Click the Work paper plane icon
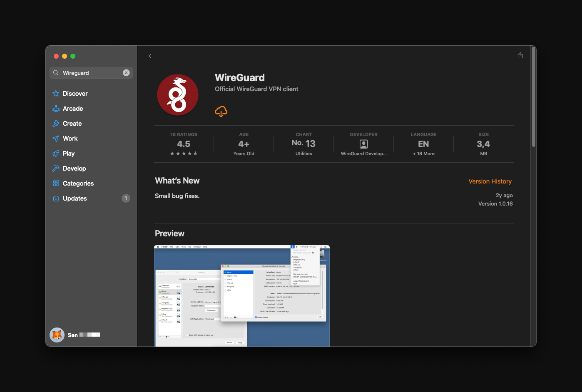 tap(56, 139)
